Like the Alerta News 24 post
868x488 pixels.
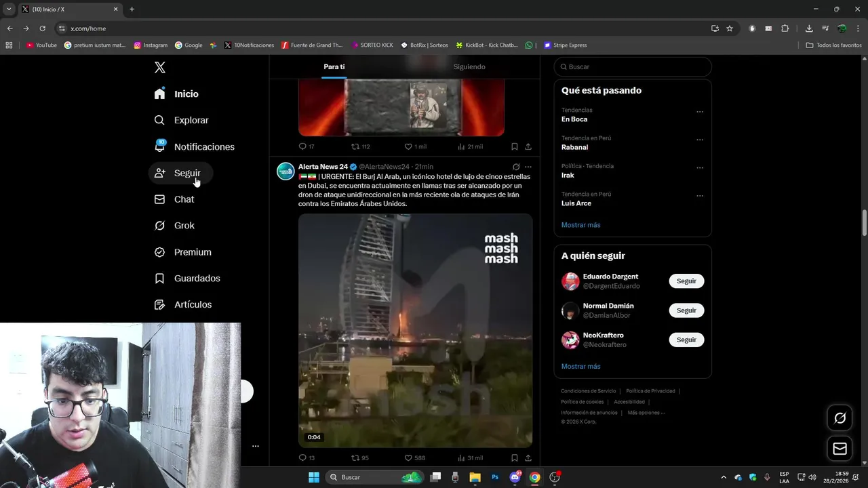(414, 458)
